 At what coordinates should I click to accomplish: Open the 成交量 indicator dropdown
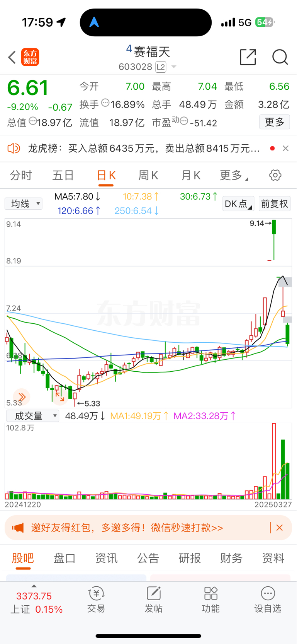33,416
